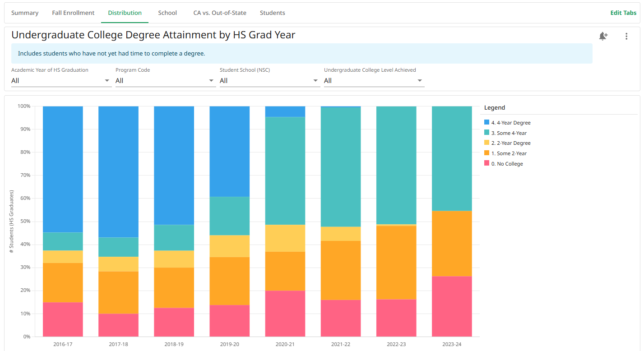Toggle the No College legend swatch
Image resolution: width=644 pixels, height=351 pixels.
pos(486,163)
